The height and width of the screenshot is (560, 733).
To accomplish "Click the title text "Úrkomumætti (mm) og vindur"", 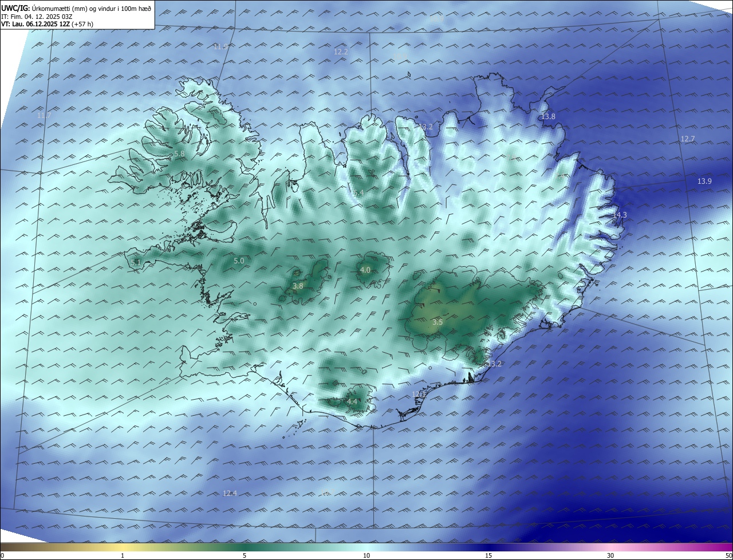I will click(75, 8).
